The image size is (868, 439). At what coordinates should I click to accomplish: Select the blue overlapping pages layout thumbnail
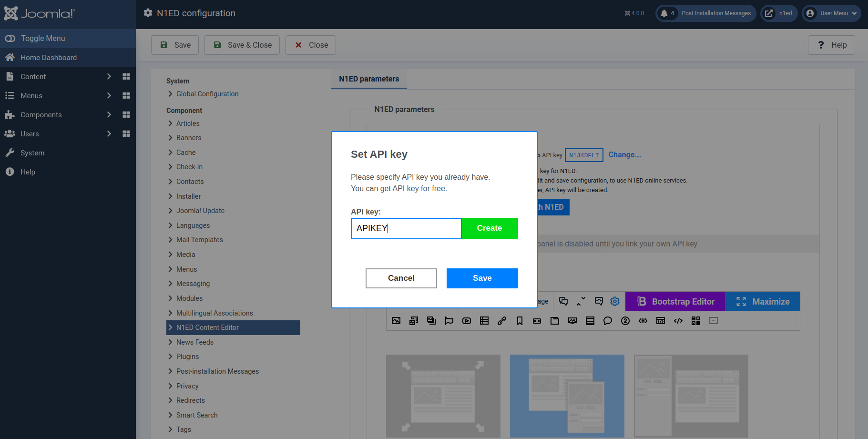pyautogui.click(x=567, y=396)
